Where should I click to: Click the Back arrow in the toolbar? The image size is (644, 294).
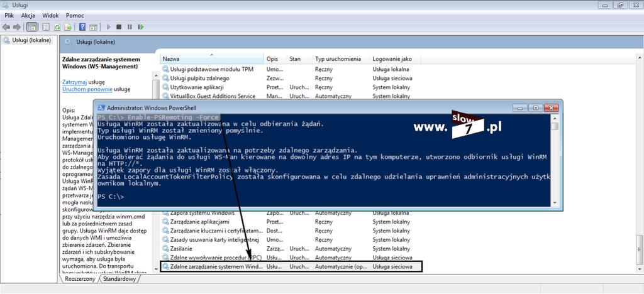[x=6, y=27]
